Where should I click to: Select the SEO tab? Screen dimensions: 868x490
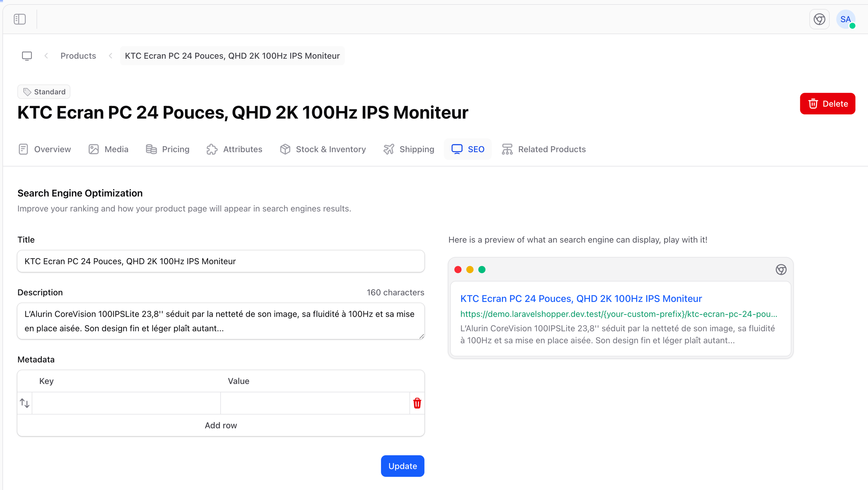(468, 149)
